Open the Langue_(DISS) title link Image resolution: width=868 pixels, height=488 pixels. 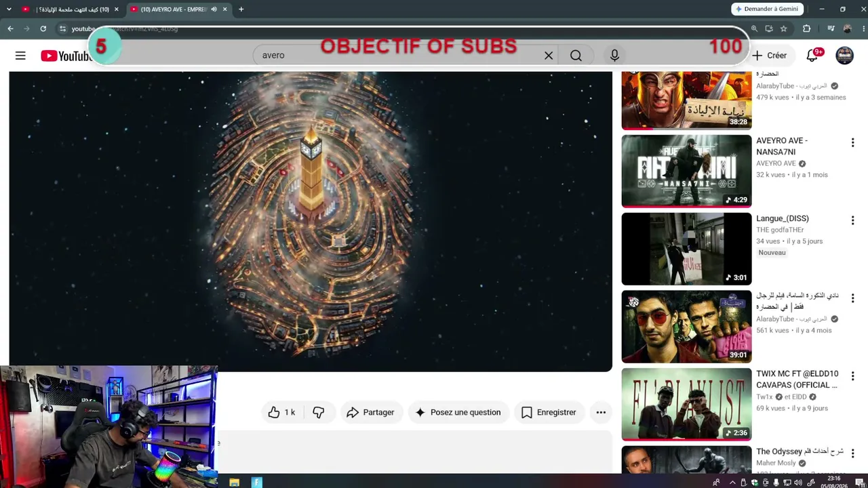pos(783,218)
